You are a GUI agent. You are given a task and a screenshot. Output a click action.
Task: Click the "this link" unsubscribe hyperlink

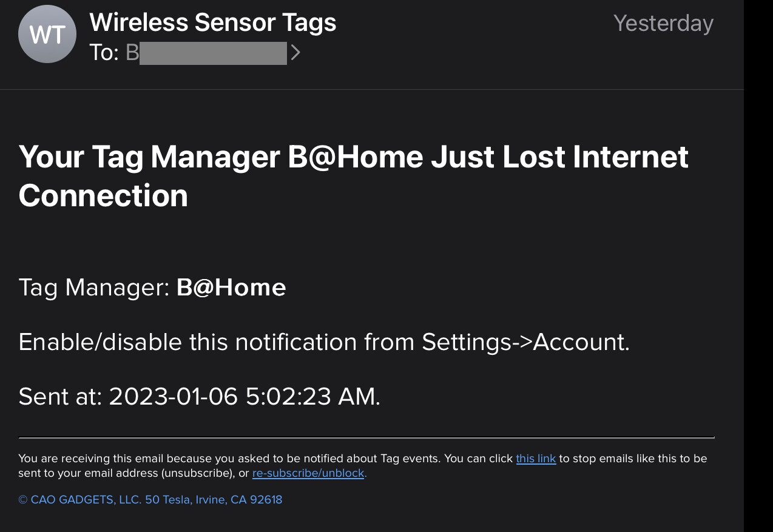tap(536, 459)
